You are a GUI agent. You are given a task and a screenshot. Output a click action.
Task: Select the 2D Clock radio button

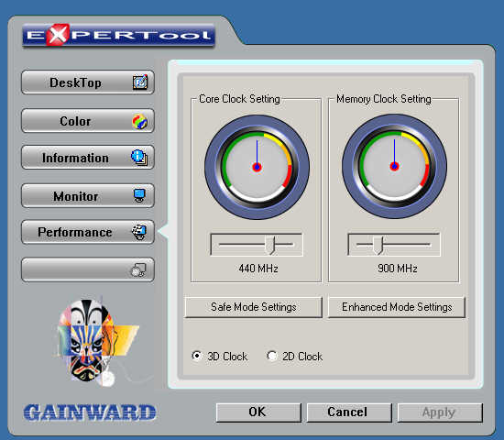pos(271,356)
